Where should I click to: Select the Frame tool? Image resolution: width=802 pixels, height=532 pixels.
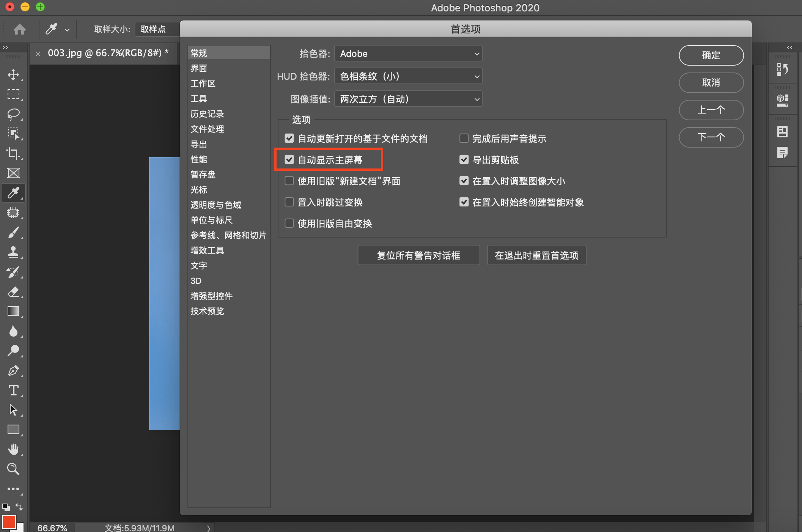coord(13,173)
